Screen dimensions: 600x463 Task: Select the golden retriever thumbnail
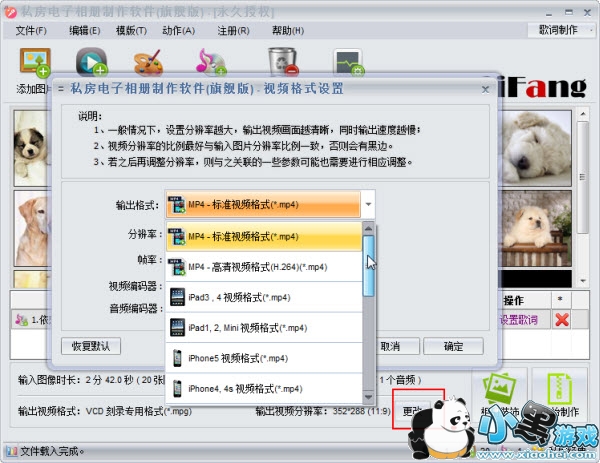coord(32,228)
